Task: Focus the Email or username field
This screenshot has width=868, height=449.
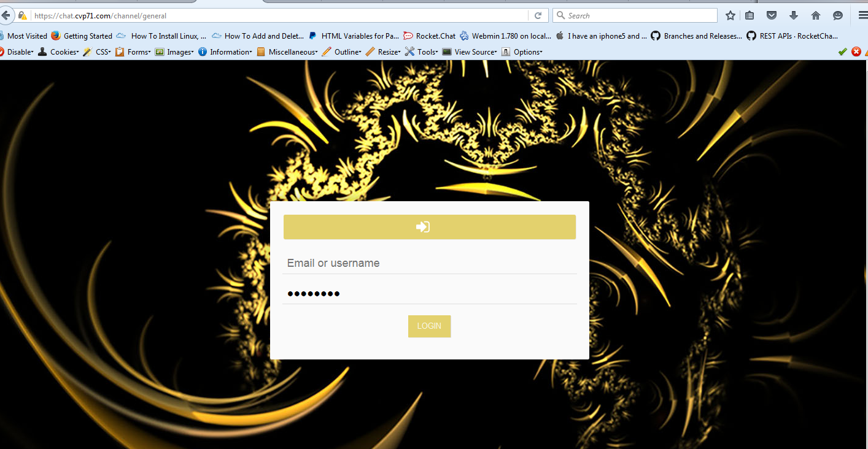Action: (x=430, y=263)
